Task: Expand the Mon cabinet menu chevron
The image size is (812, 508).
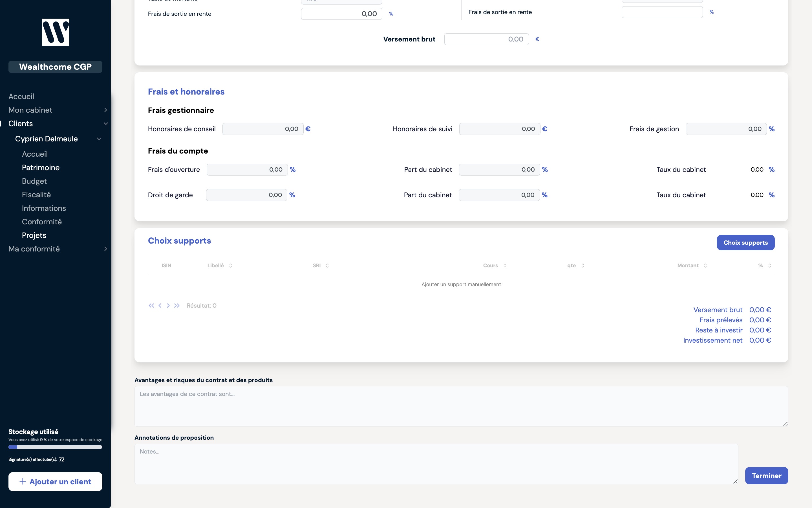Action: click(106, 110)
